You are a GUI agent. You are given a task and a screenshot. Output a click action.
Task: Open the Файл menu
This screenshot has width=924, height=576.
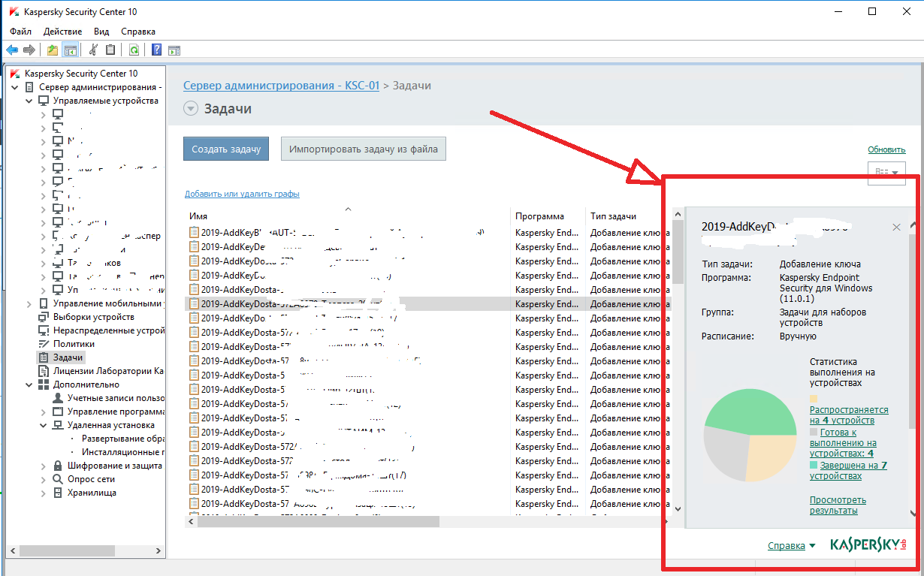(x=21, y=32)
